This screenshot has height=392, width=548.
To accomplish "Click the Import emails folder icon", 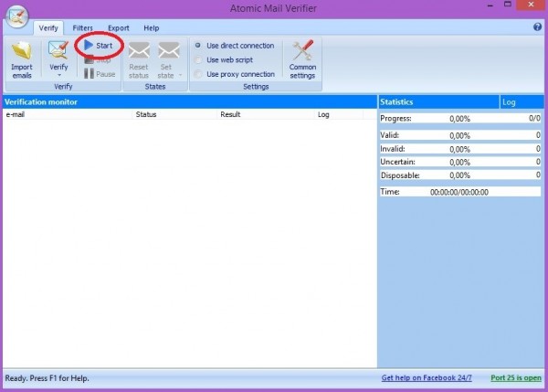I will coord(22,50).
